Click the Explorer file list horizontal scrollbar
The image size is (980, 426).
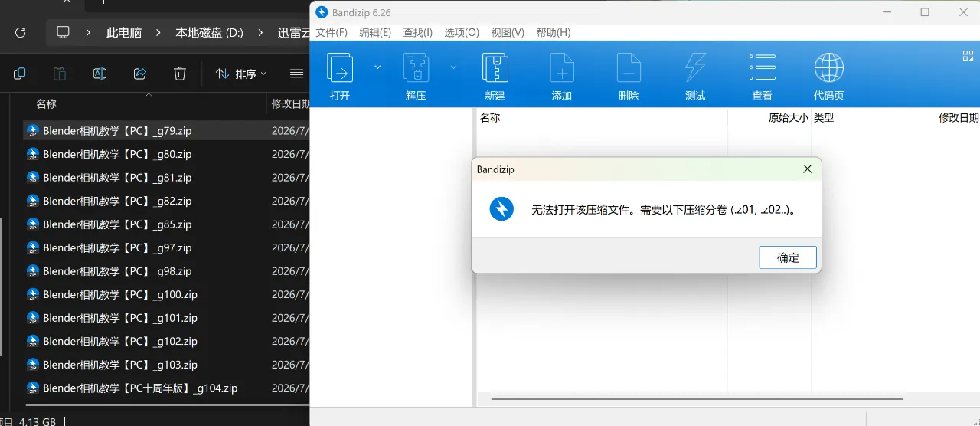click(167, 405)
